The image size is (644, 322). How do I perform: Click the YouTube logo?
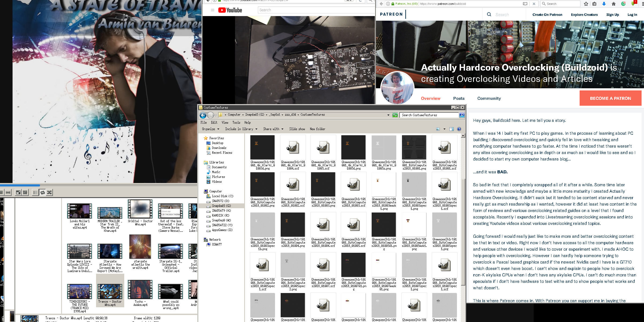[x=230, y=10]
